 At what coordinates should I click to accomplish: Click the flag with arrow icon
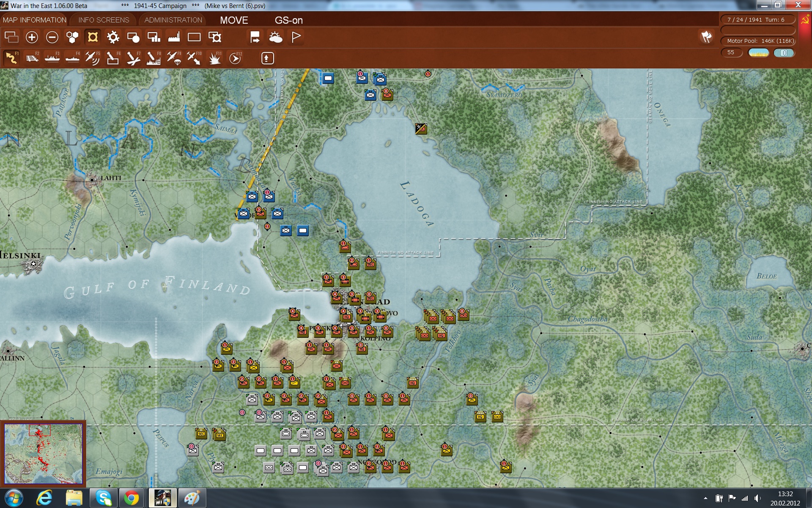pos(255,37)
